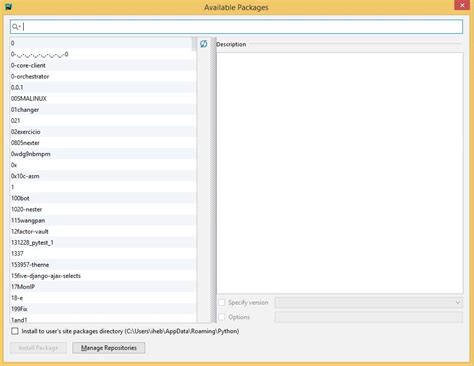Click the splitter between list and description
This screenshot has width=474, height=366.
[x=213, y=180]
